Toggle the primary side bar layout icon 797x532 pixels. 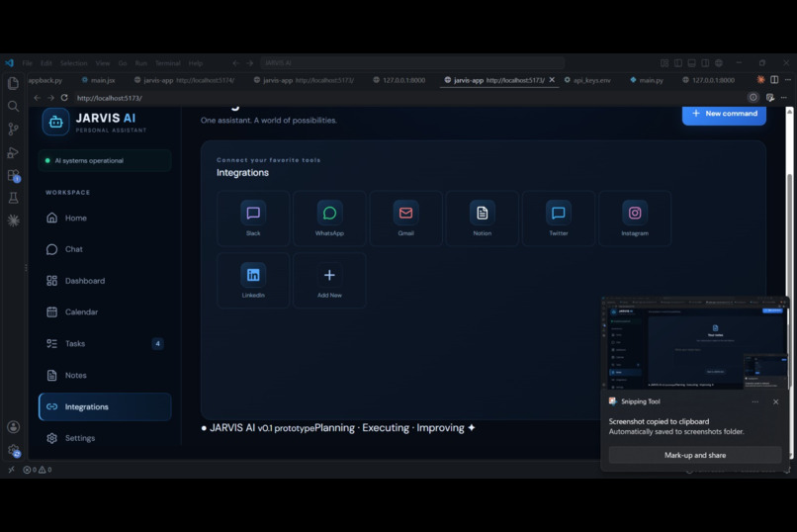[678, 63]
